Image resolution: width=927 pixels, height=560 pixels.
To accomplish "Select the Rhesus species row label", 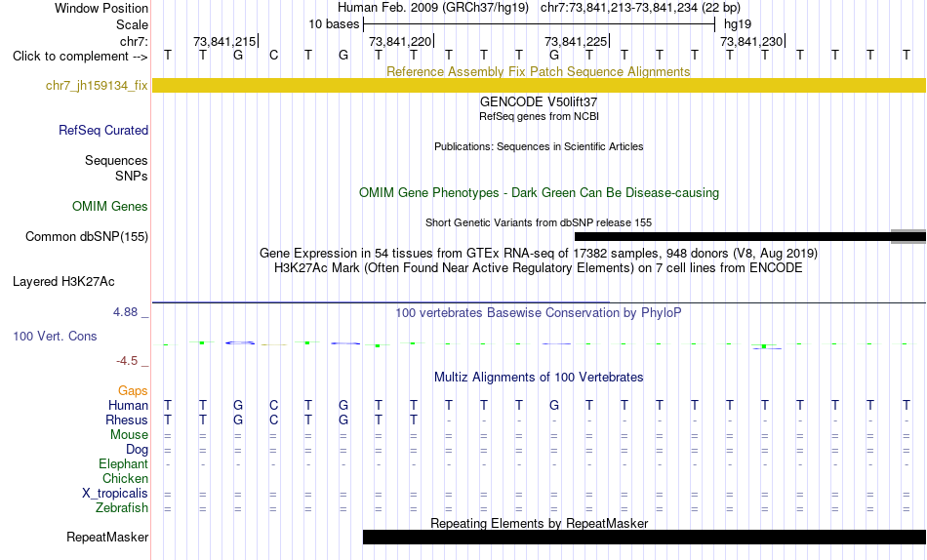I will 127,420.
